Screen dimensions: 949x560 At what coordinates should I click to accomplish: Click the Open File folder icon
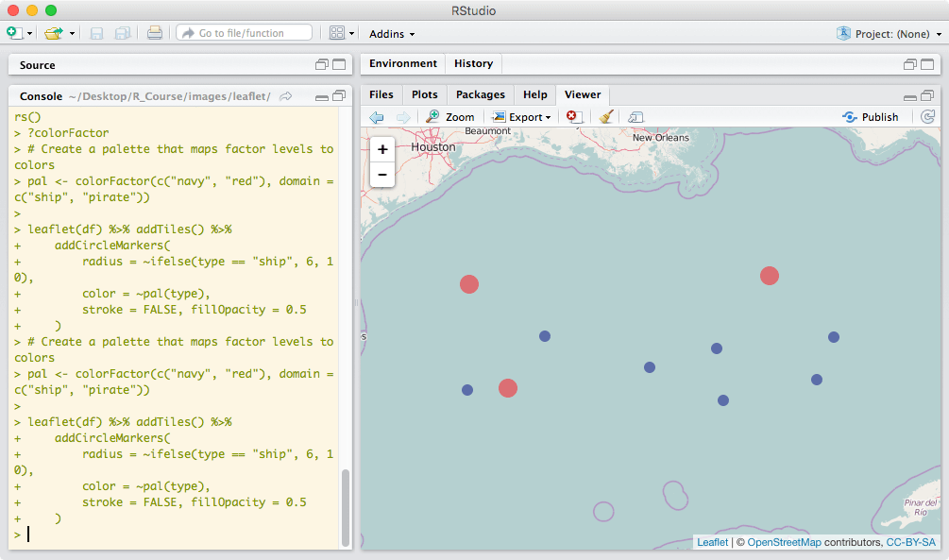coord(54,33)
